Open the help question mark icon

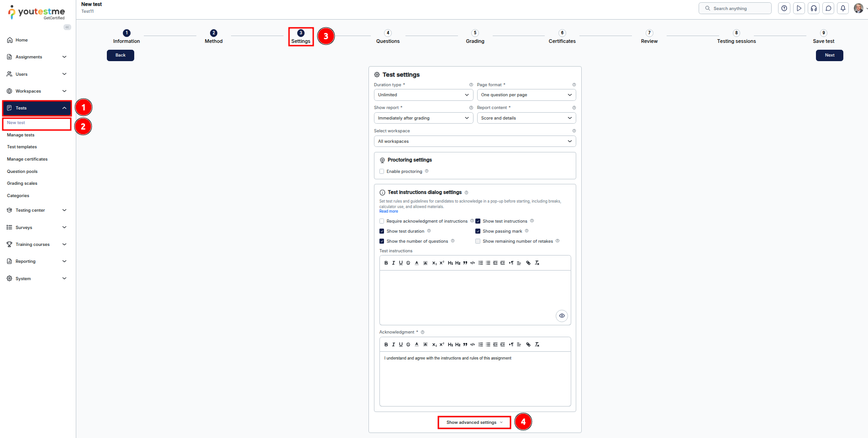point(784,8)
